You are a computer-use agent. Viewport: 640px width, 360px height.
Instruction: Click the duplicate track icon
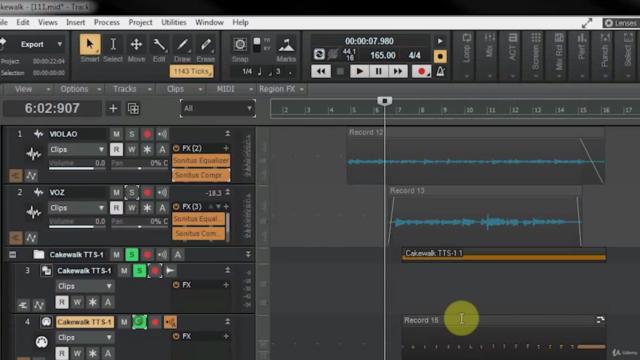tap(133, 109)
